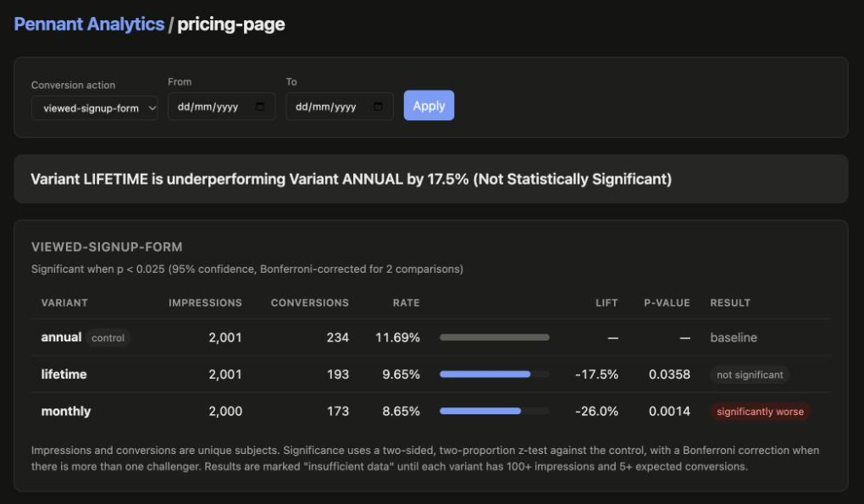The image size is (864, 504).
Task: Click the Variant LIFETIME underperforming summary banner
Action: point(431,179)
